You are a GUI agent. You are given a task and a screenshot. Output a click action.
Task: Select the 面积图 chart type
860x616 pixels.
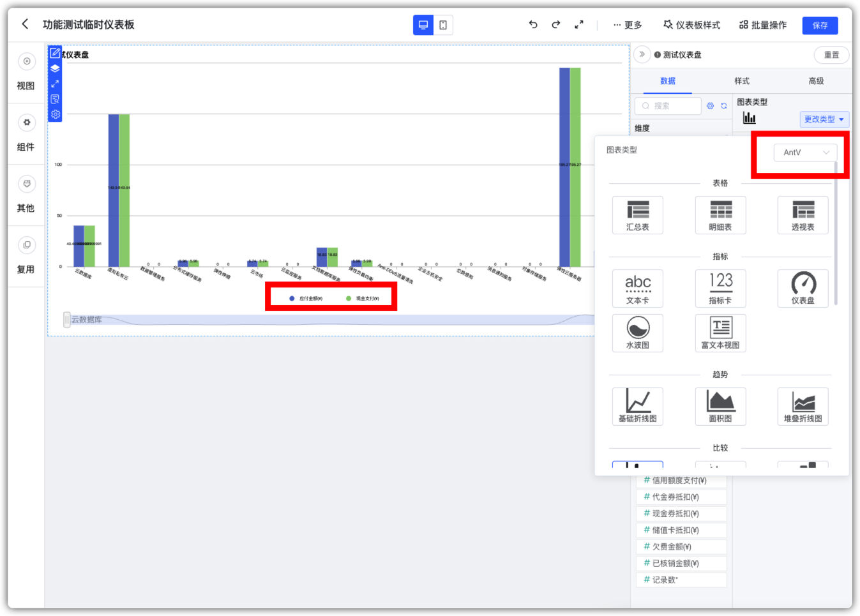point(720,407)
